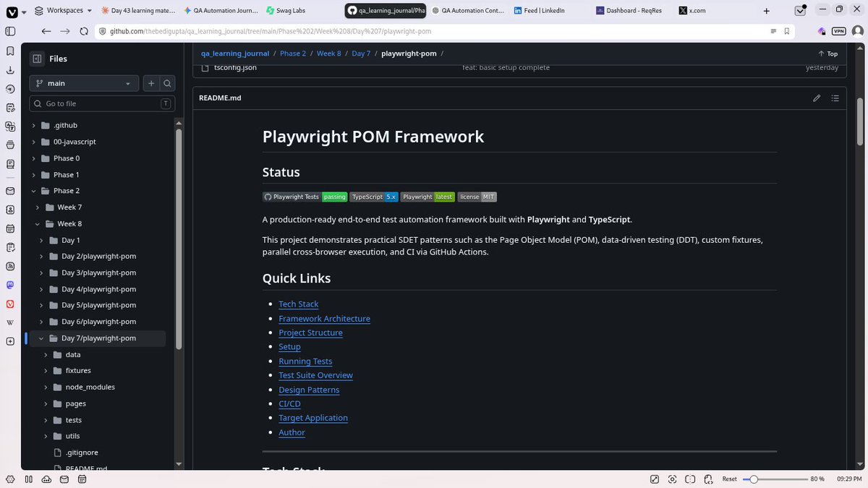The image size is (868, 488).
Task: Open the VPN button in address bar
Action: pyautogui.click(x=838, y=31)
